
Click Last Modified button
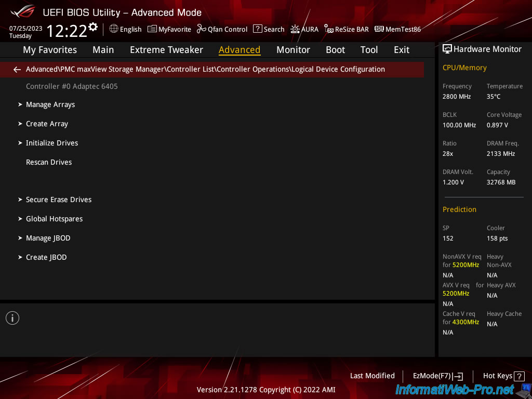click(x=372, y=376)
